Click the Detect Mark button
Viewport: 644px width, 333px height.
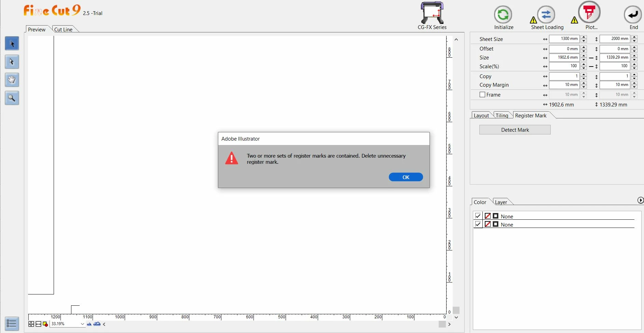click(x=515, y=130)
